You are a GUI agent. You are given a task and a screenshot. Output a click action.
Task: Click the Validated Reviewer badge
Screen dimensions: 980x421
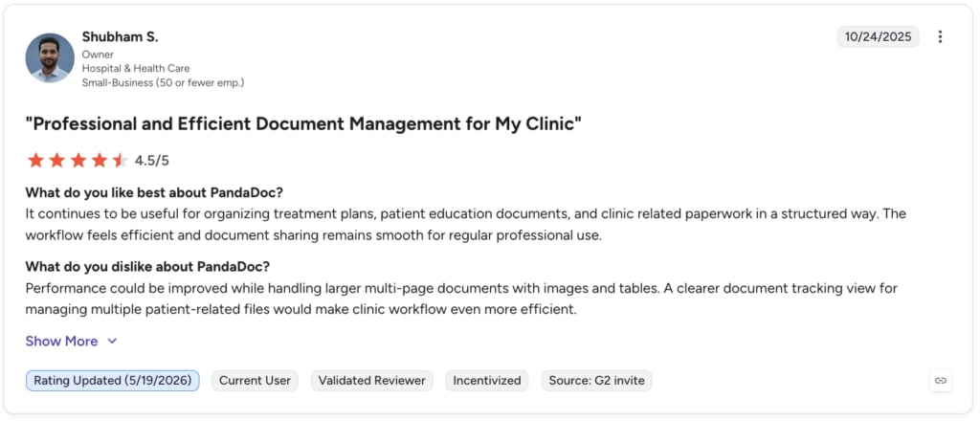coord(372,381)
